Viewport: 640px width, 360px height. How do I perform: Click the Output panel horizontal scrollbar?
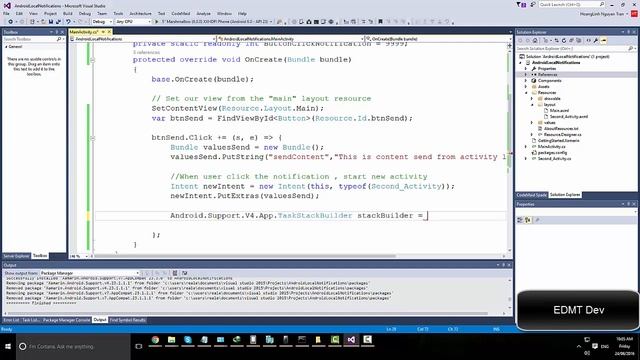click(247, 313)
